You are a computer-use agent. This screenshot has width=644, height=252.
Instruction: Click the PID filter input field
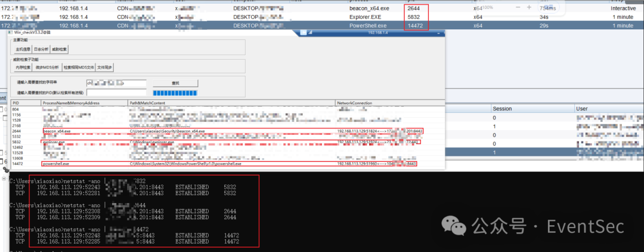click(x=116, y=93)
